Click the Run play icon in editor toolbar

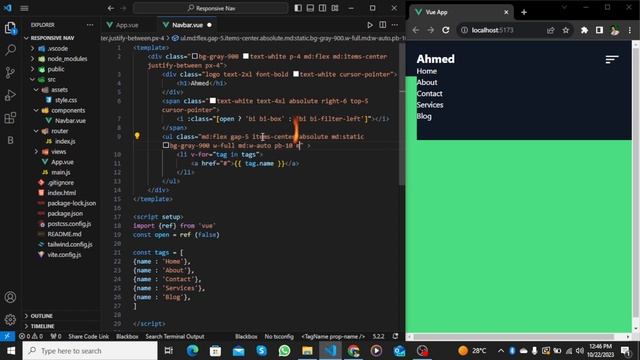click(370, 25)
